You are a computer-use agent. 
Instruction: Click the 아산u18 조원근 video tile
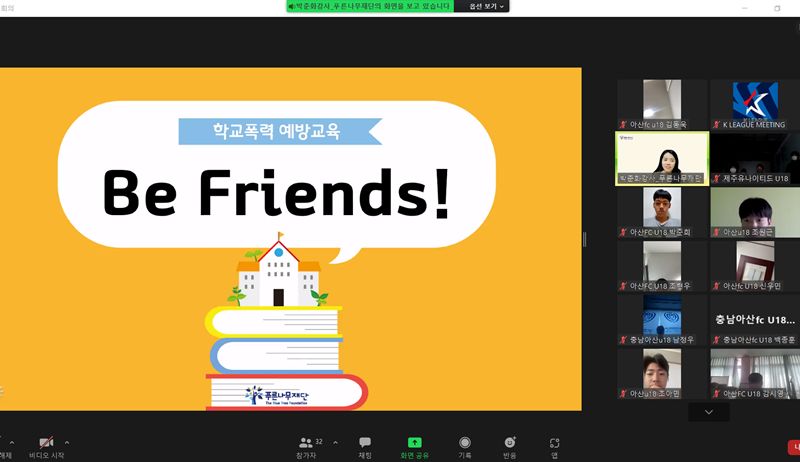pos(755,212)
